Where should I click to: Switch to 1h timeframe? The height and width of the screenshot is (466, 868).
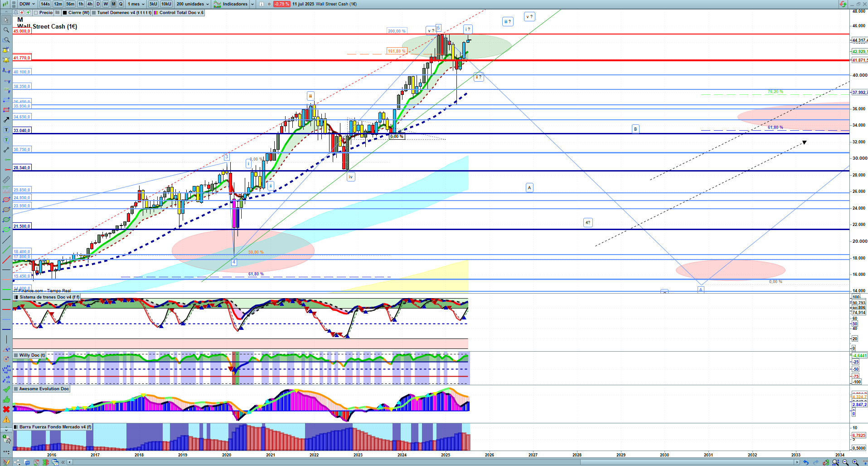[81, 4]
